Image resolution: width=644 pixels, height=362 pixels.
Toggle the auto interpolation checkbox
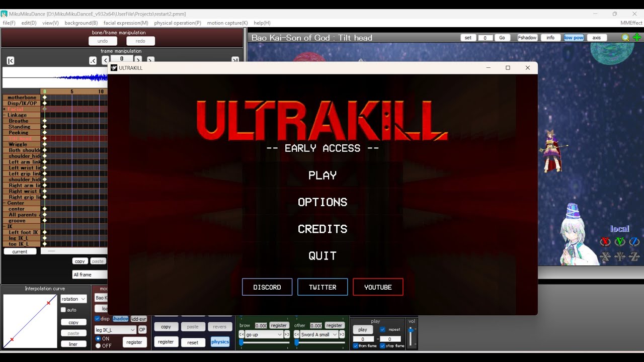[x=63, y=310]
